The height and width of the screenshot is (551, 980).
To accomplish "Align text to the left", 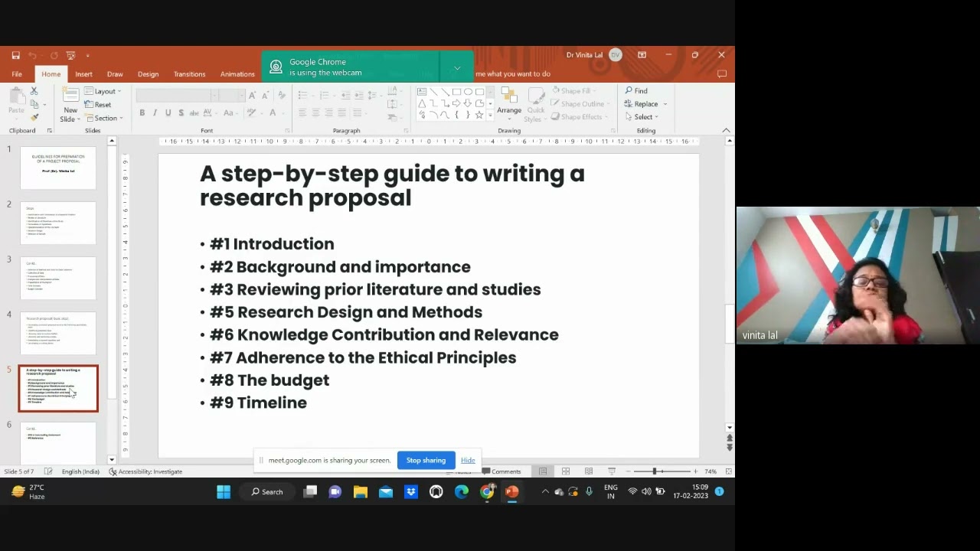I will pyautogui.click(x=302, y=112).
